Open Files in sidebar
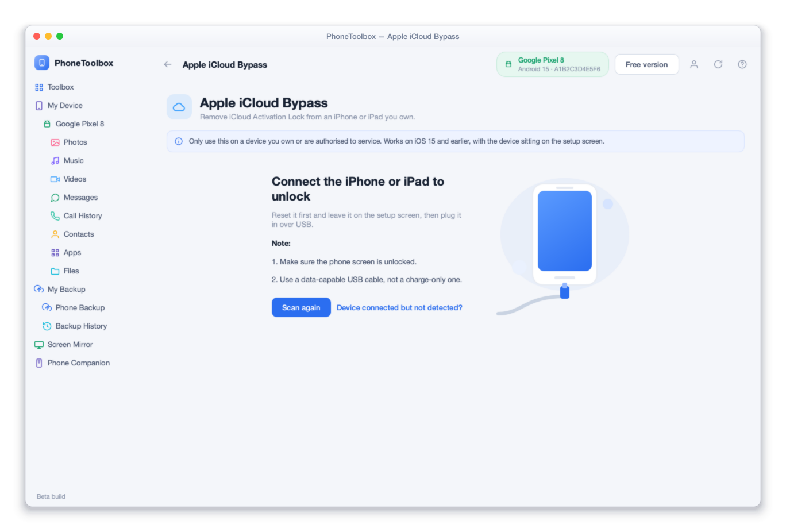 click(71, 271)
